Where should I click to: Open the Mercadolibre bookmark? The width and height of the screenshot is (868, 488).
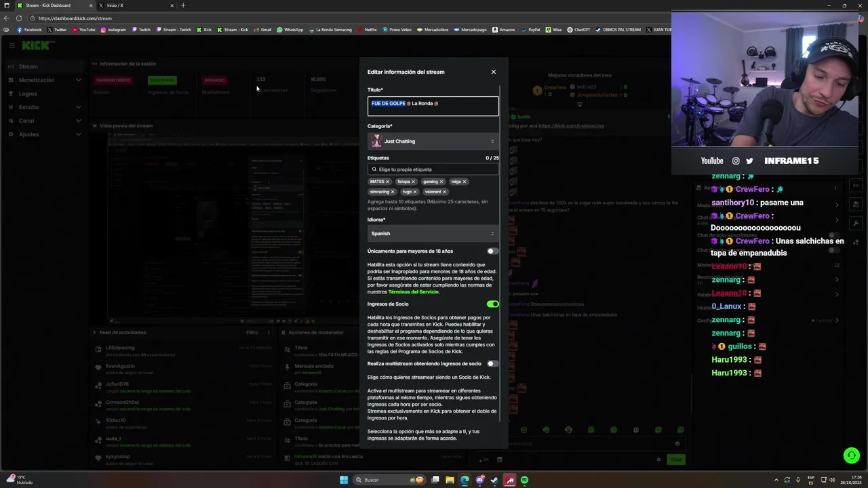433,30
